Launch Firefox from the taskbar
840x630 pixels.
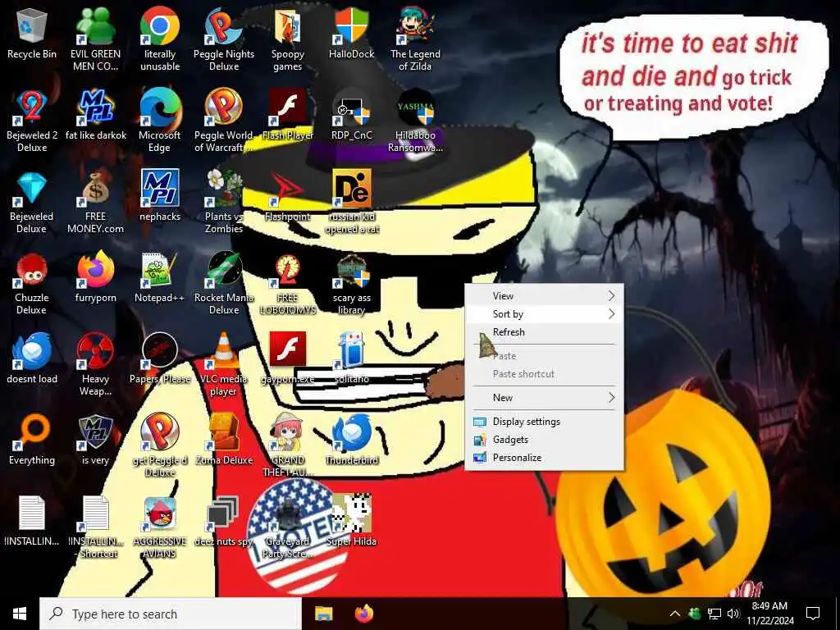(364, 614)
